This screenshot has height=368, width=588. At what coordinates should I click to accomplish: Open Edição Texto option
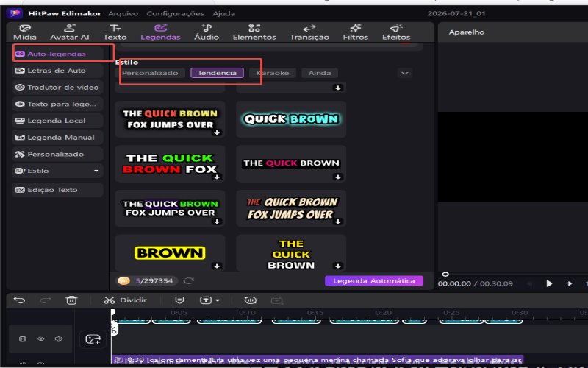tap(57, 190)
